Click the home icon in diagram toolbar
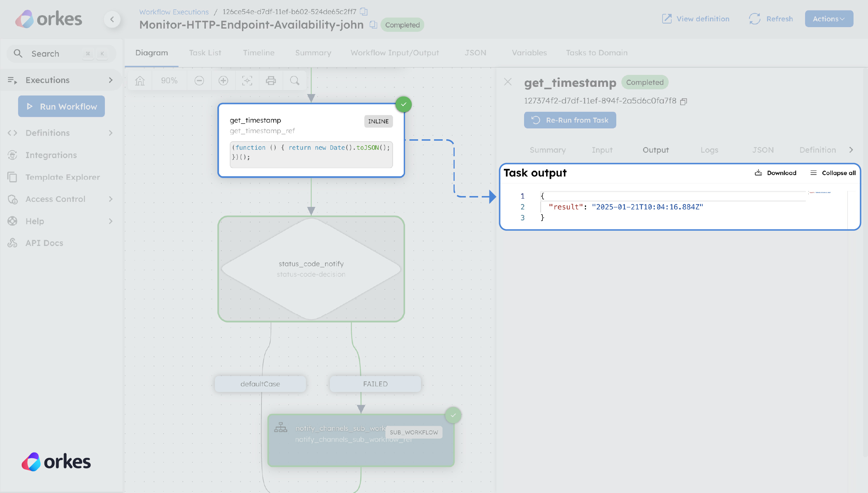The image size is (868, 493). coord(140,80)
